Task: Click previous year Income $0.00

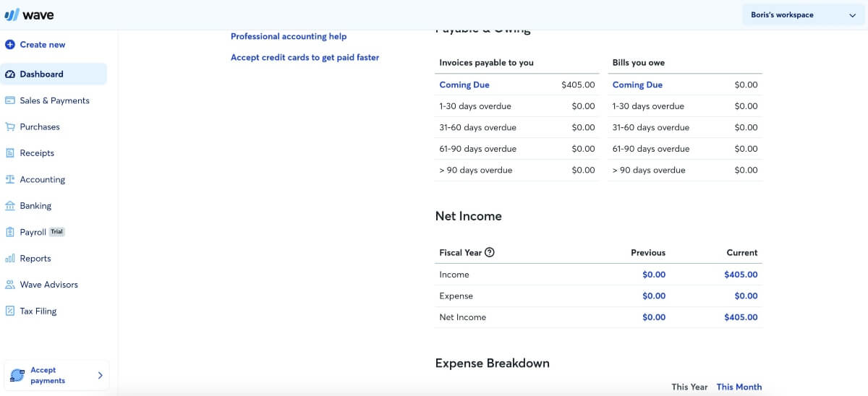Action: click(654, 275)
